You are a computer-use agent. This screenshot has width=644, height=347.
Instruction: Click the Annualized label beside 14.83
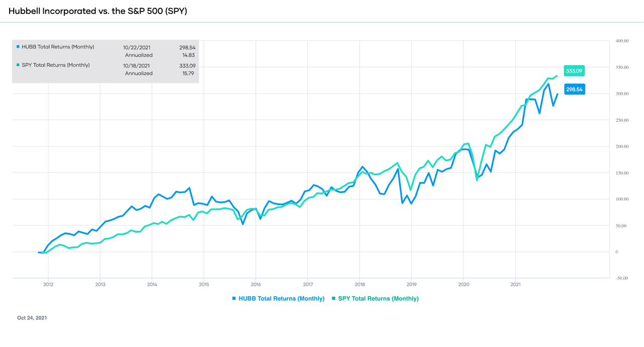(x=139, y=55)
